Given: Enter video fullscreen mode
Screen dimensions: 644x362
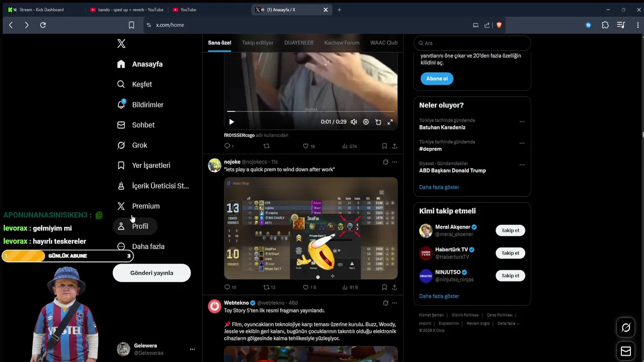Looking at the screenshot, I should point(390,122).
